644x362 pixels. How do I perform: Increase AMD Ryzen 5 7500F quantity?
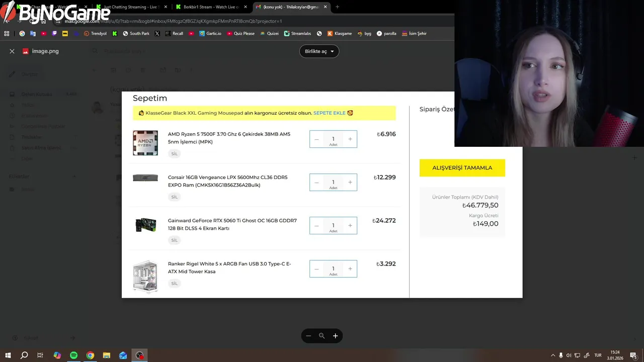[350, 139]
